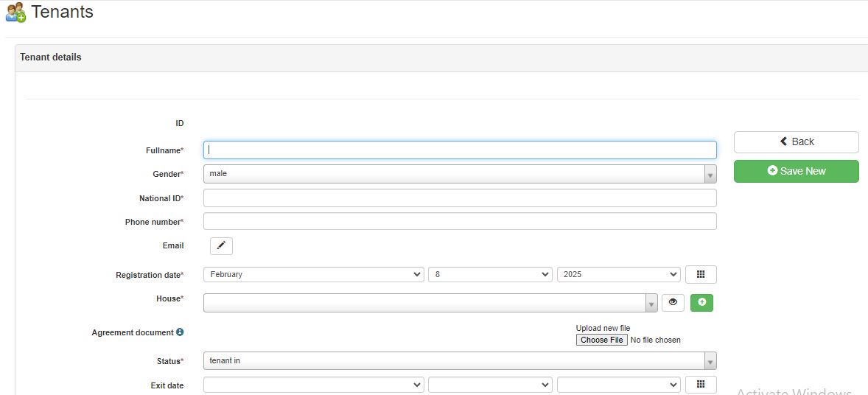Click the Tenants header icon

click(x=15, y=13)
